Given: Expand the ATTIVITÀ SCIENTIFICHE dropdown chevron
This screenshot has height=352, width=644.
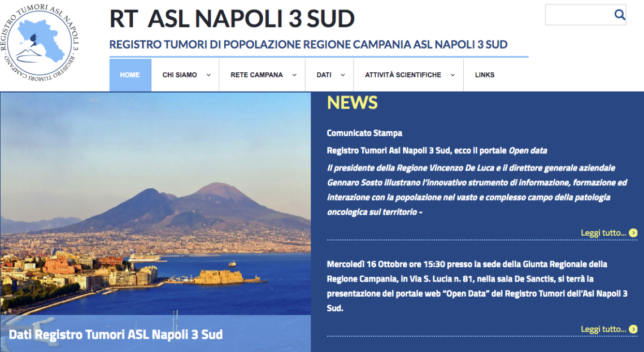Looking at the screenshot, I should point(452,75).
